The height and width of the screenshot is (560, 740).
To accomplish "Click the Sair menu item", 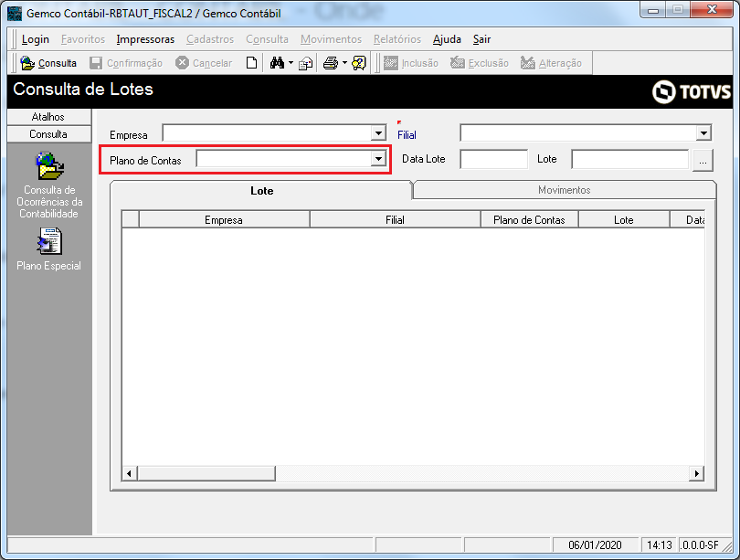I will tap(481, 39).
